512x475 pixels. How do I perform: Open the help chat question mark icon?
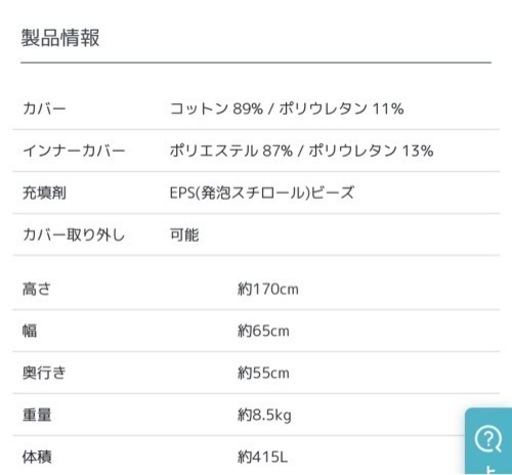click(488, 440)
